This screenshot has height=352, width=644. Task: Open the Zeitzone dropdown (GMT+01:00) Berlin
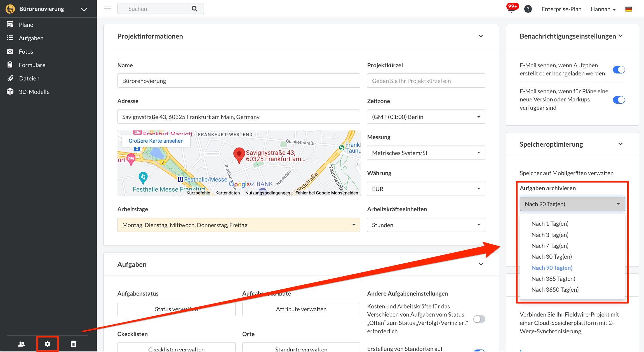[426, 117]
